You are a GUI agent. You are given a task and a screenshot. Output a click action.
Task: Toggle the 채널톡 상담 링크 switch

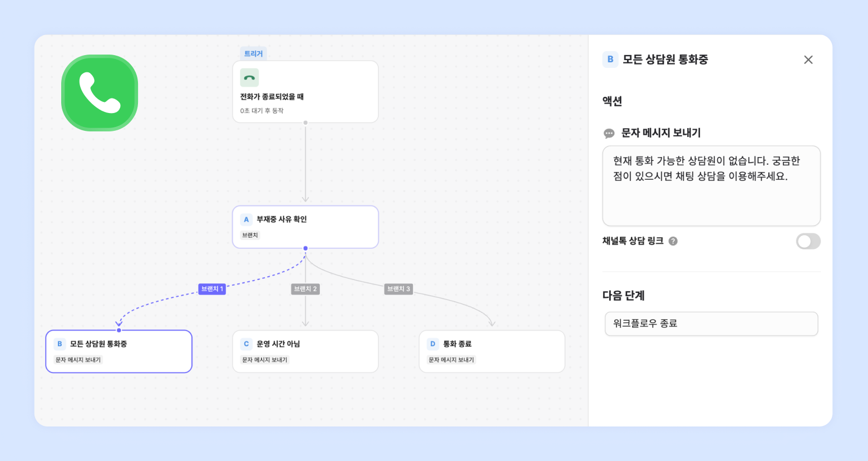click(808, 241)
